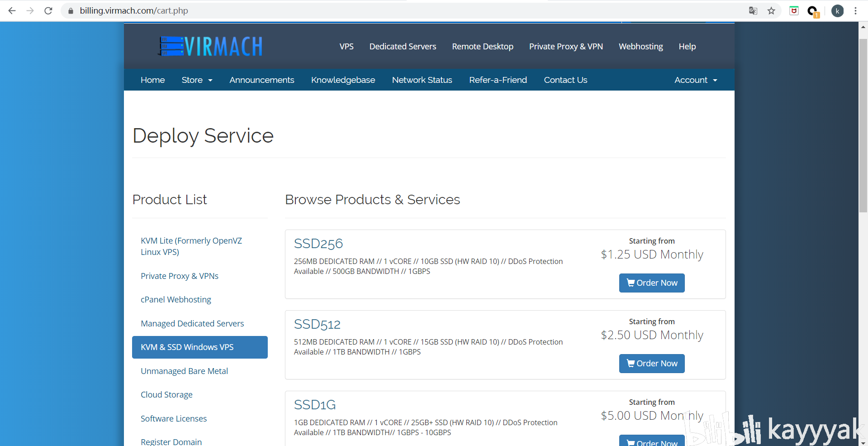Image resolution: width=868 pixels, height=446 pixels.
Task: Click the vertical scrollbar thumb
Action: (x=863, y=125)
